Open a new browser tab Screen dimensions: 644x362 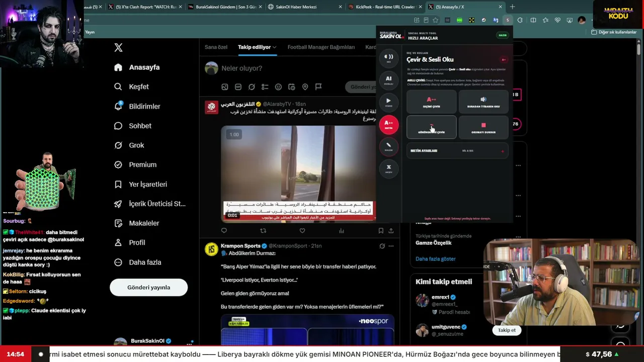click(x=512, y=7)
